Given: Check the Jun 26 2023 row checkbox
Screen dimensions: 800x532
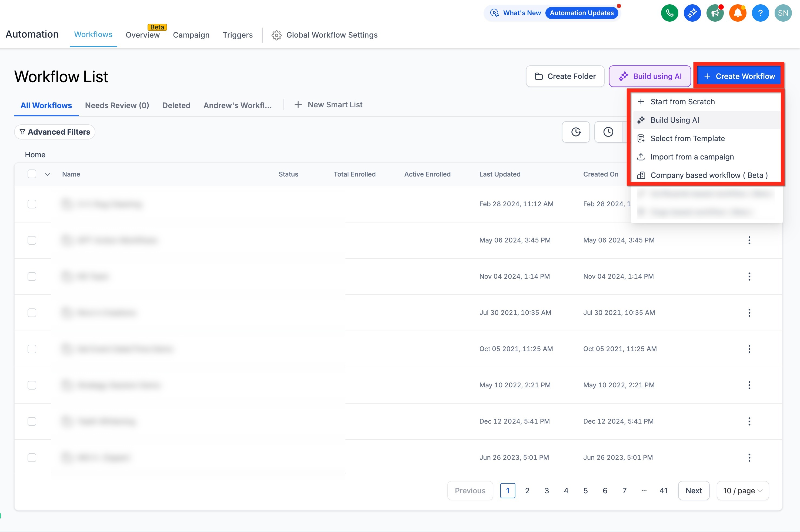Looking at the screenshot, I should click(32, 457).
